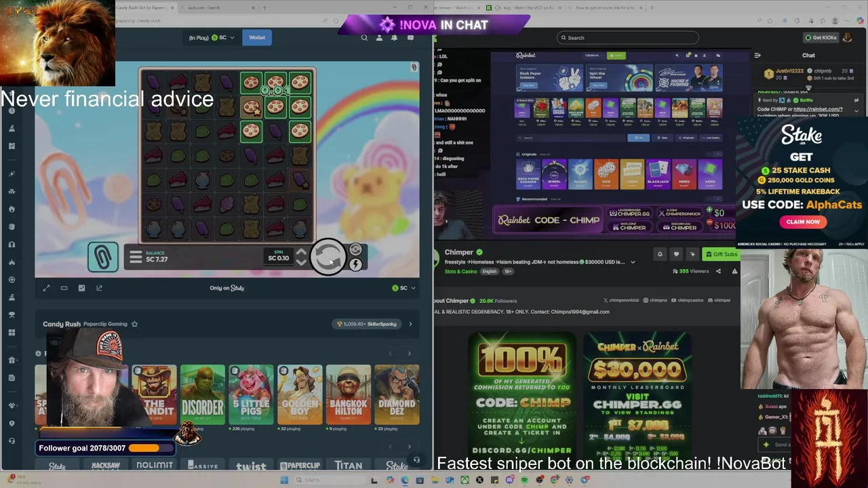Open the floating live support headset button
The height and width of the screenshot is (488, 868).
(416, 460)
